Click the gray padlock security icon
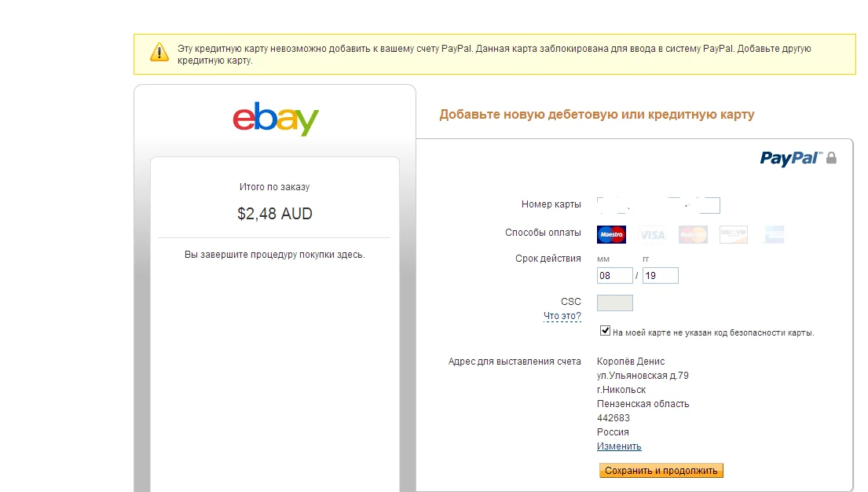 click(831, 158)
